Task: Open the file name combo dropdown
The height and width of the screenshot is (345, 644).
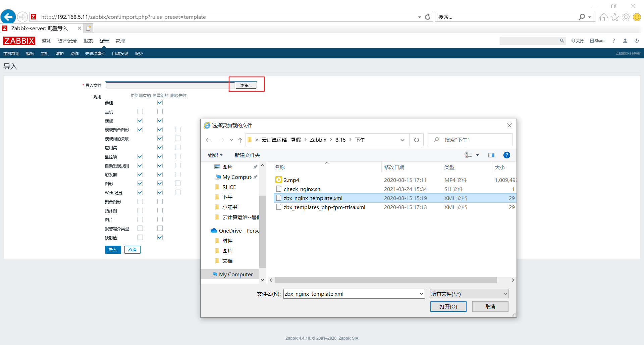Action: [x=421, y=294]
